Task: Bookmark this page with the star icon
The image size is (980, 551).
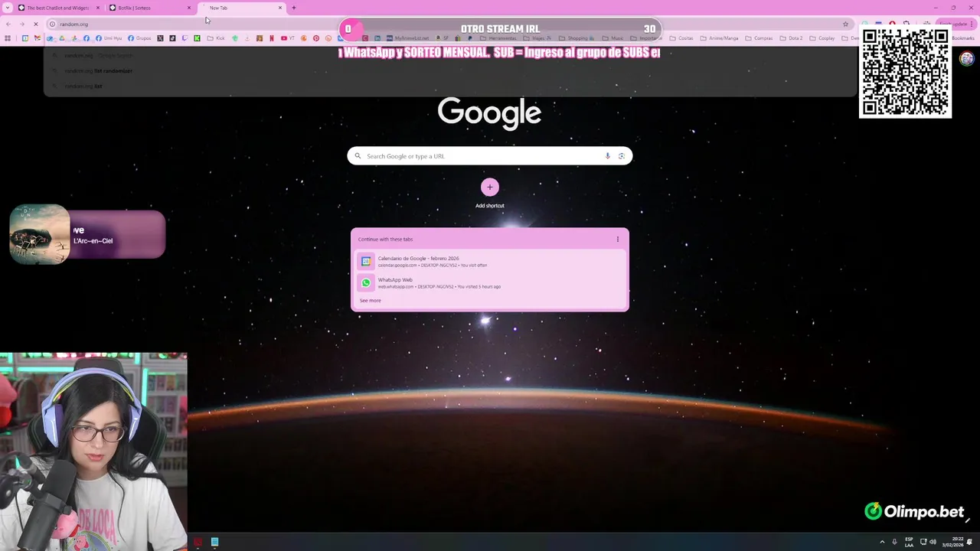Action: pyautogui.click(x=845, y=24)
